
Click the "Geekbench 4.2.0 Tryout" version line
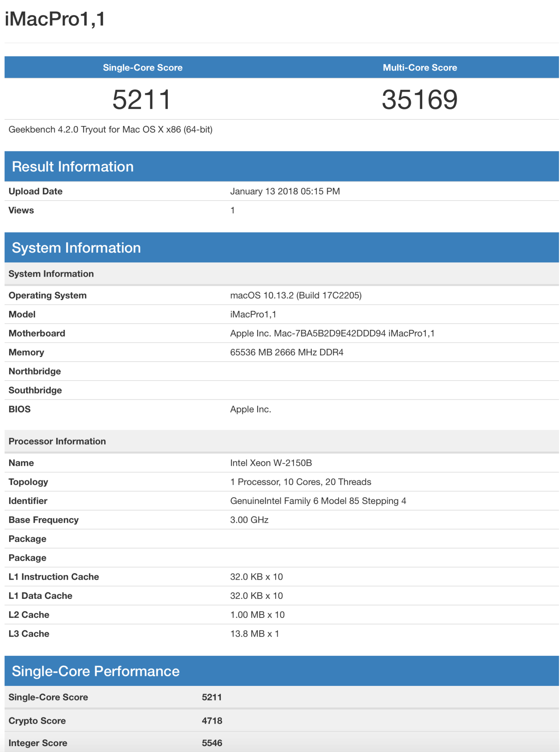click(x=111, y=130)
